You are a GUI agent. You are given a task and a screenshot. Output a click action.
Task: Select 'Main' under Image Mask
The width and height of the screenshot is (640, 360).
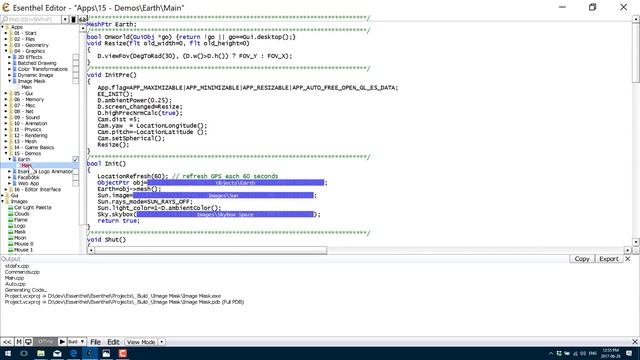[x=27, y=87]
